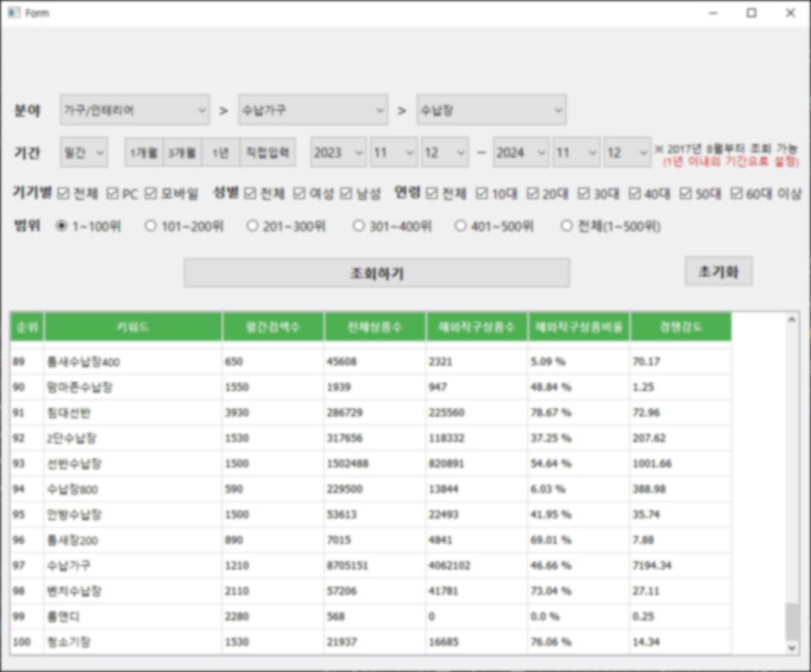Click the vertical scrollbar thumb in results table
811x672 pixels.
[791, 621]
